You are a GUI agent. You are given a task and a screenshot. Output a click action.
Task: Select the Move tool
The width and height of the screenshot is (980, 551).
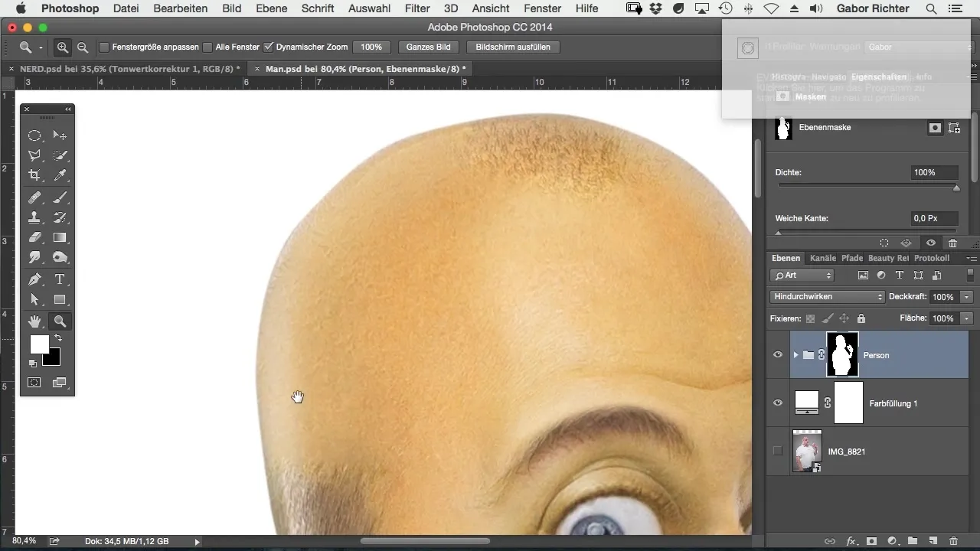click(x=60, y=135)
